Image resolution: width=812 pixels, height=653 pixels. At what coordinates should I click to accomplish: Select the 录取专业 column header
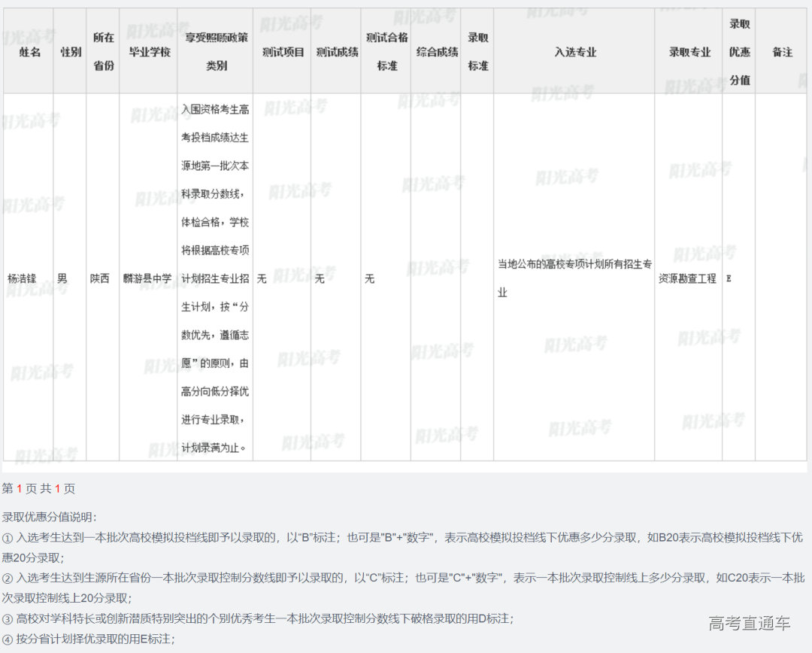(689, 52)
